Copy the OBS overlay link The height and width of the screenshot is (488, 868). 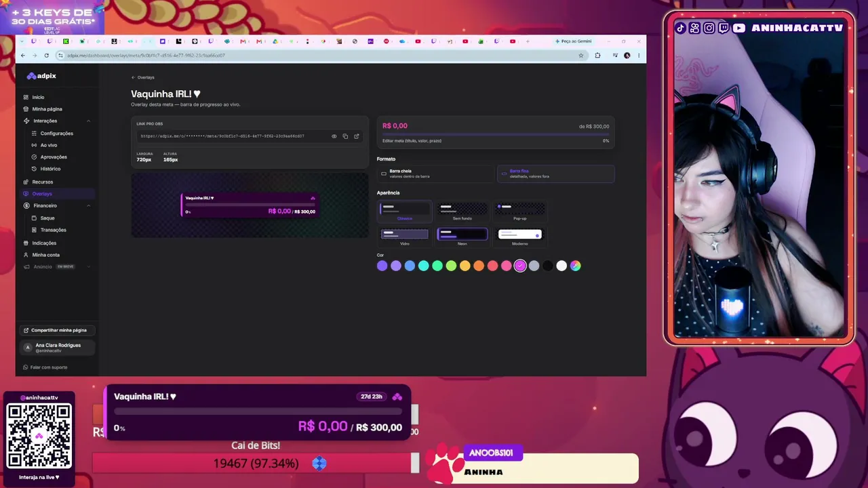(x=345, y=136)
